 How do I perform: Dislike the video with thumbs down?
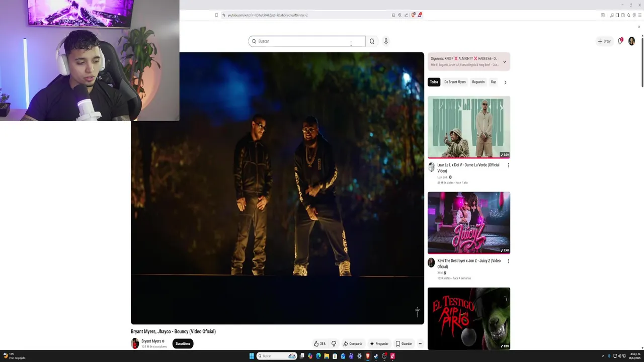point(334,344)
